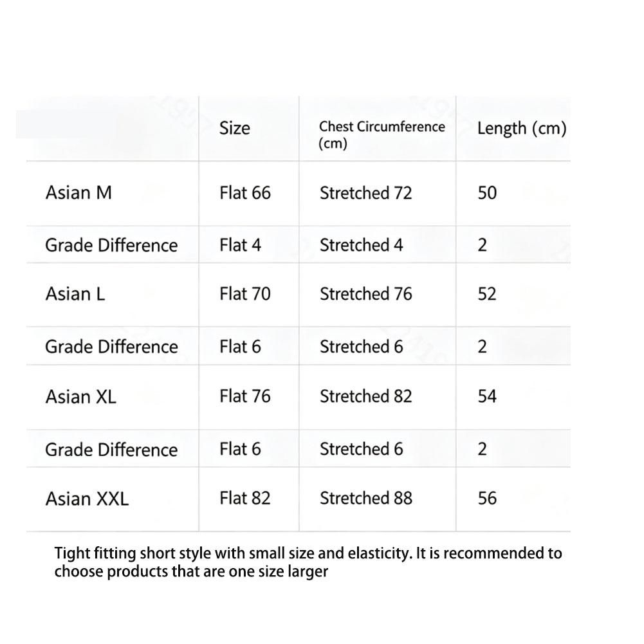Click the Stretched 76 cell
The height and width of the screenshot is (644, 644).
(366, 294)
